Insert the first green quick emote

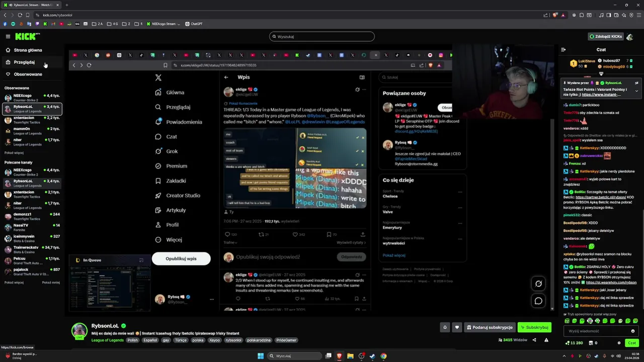[567, 321]
